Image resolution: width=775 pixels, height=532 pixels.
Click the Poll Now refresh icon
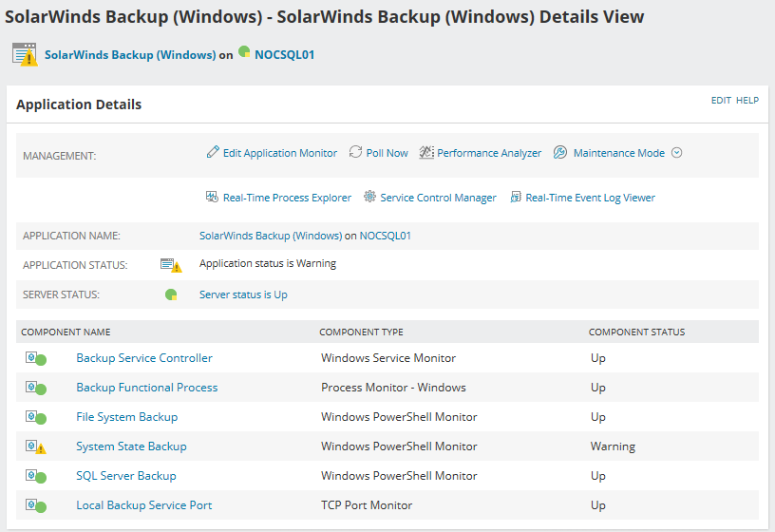point(356,152)
